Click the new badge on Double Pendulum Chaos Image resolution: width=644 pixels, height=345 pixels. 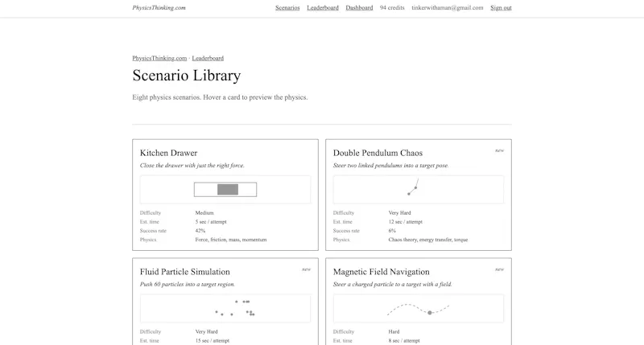tap(499, 150)
